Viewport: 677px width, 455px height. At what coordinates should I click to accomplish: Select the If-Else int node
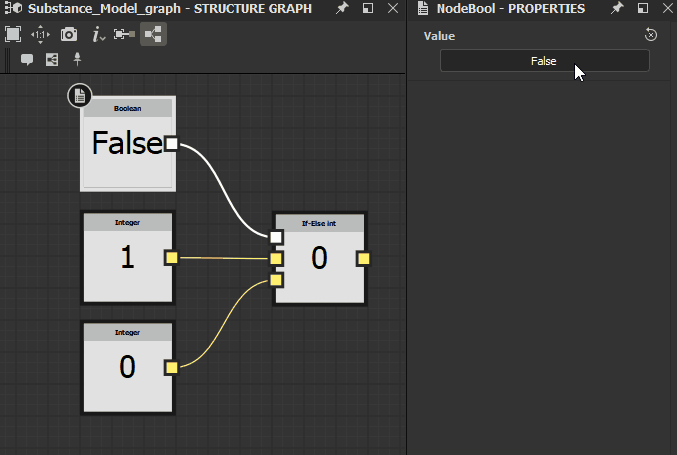319,259
